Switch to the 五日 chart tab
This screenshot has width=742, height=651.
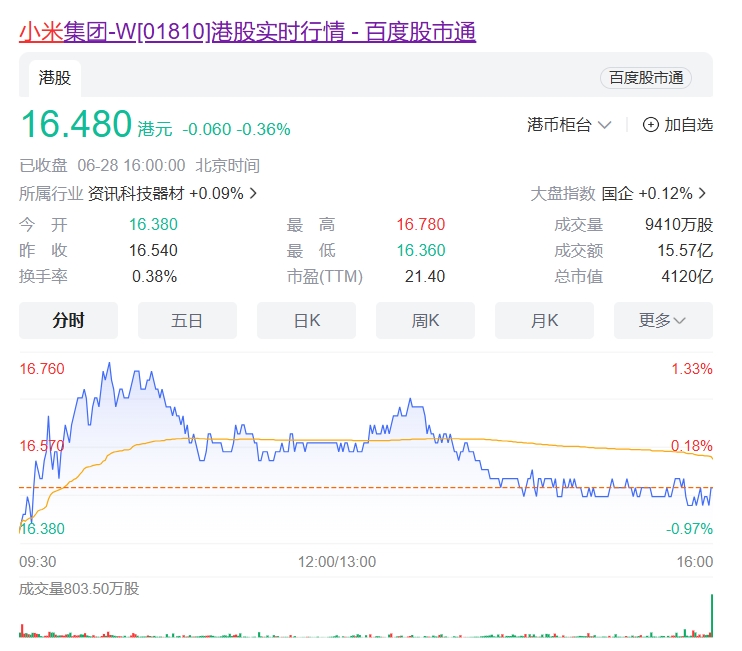click(x=187, y=320)
